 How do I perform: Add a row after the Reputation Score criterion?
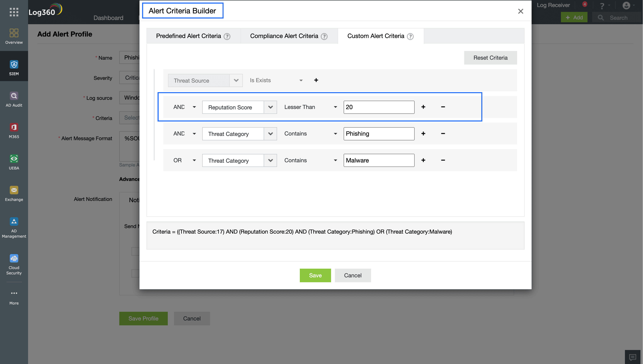pyautogui.click(x=423, y=107)
